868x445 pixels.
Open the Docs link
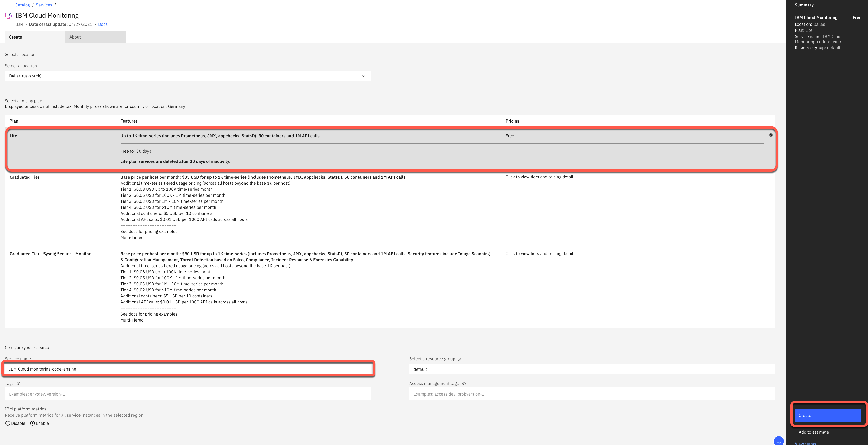[x=103, y=24]
